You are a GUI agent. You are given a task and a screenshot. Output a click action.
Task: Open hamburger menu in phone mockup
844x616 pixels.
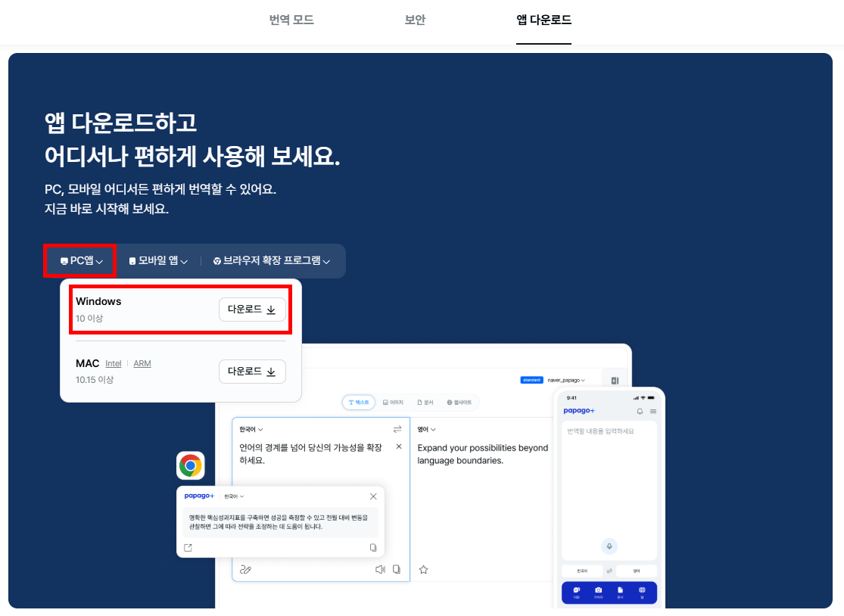coord(653,412)
